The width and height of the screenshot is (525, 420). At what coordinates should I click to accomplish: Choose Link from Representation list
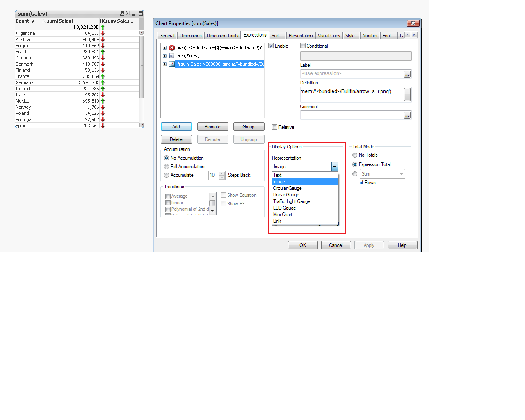[305, 221]
